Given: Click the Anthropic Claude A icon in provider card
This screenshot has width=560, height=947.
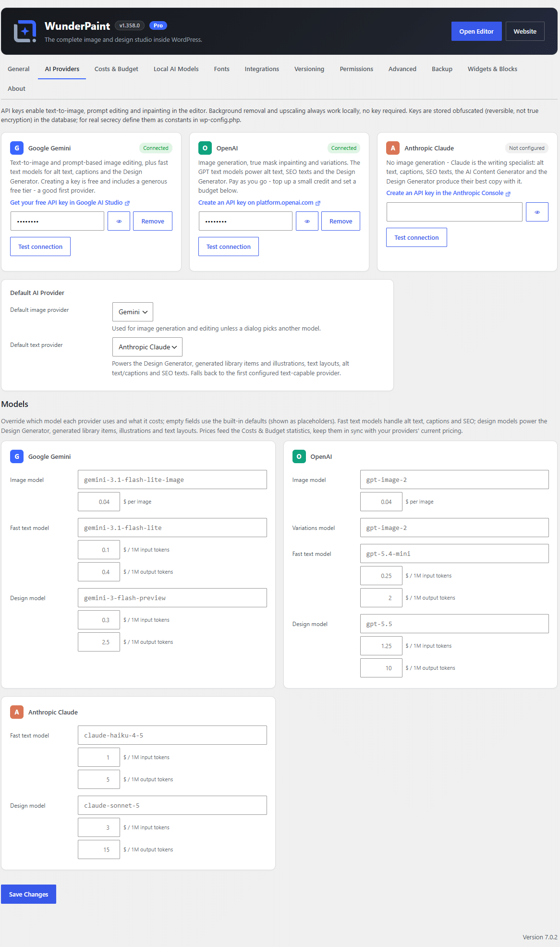Looking at the screenshot, I should pyautogui.click(x=393, y=148).
